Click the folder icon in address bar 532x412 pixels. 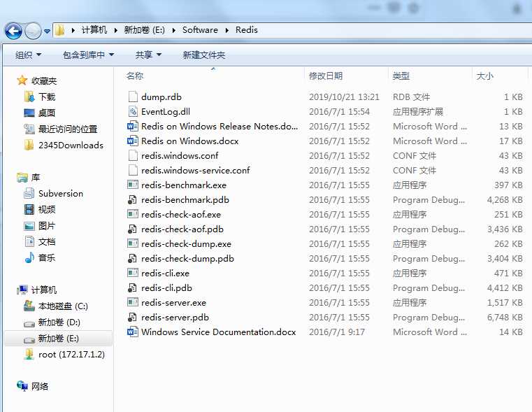pyautogui.click(x=59, y=30)
